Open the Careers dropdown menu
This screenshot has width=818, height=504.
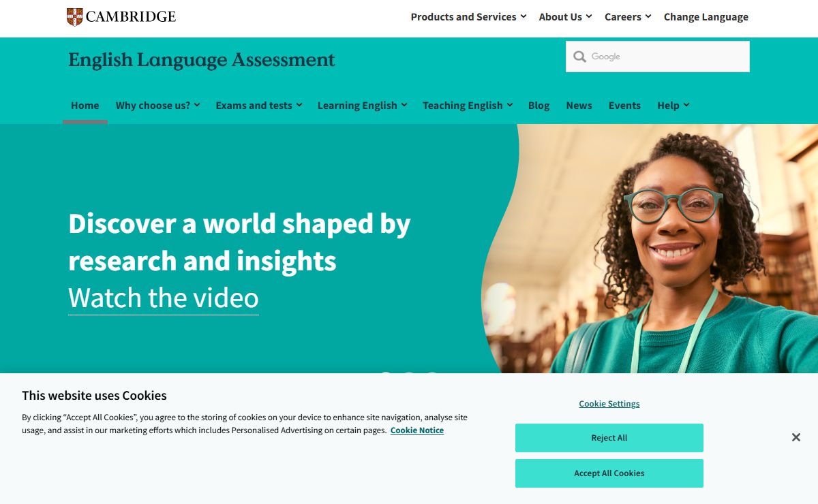(x=628, y=17)
